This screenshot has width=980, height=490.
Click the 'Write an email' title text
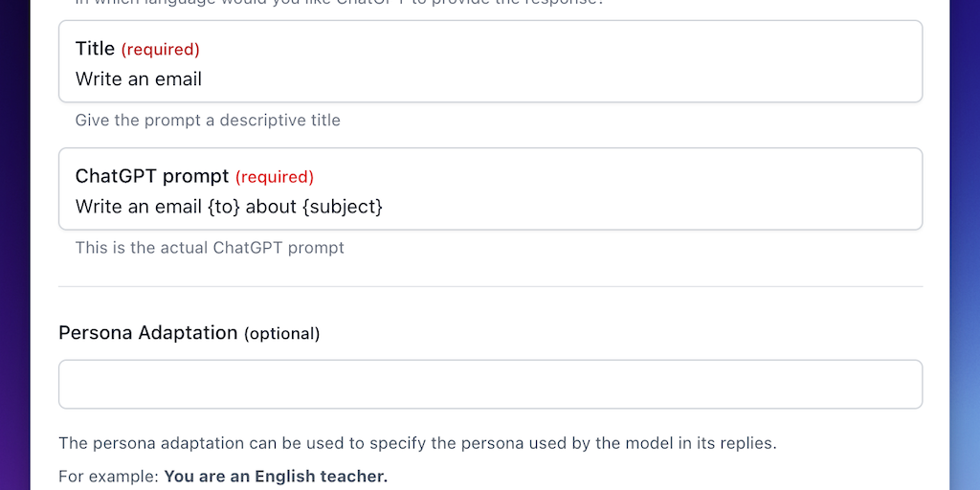point(139,79)
